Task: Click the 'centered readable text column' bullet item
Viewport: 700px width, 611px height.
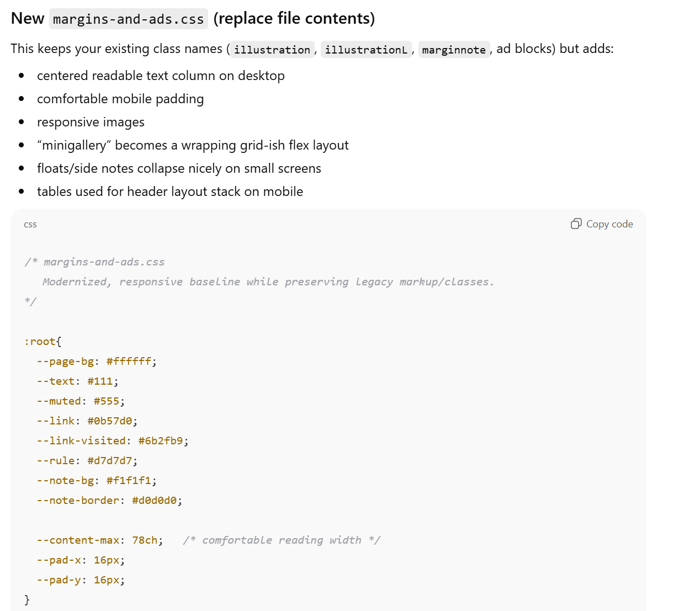Action: pos(161,76)
